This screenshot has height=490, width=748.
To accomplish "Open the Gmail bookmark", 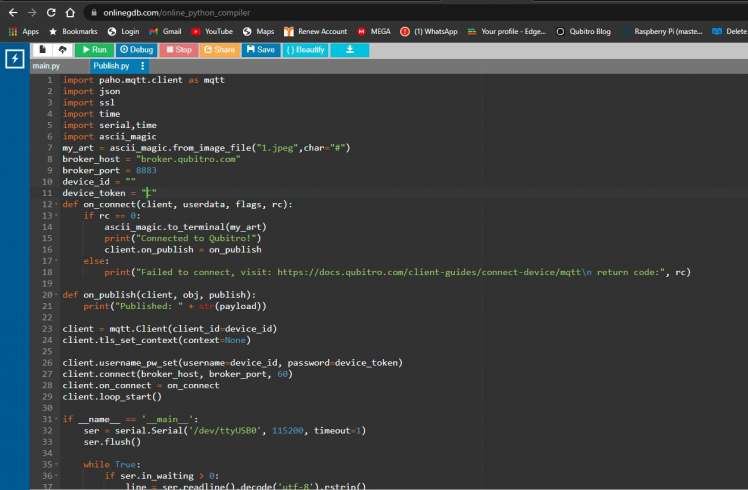I will pos(164,31).
